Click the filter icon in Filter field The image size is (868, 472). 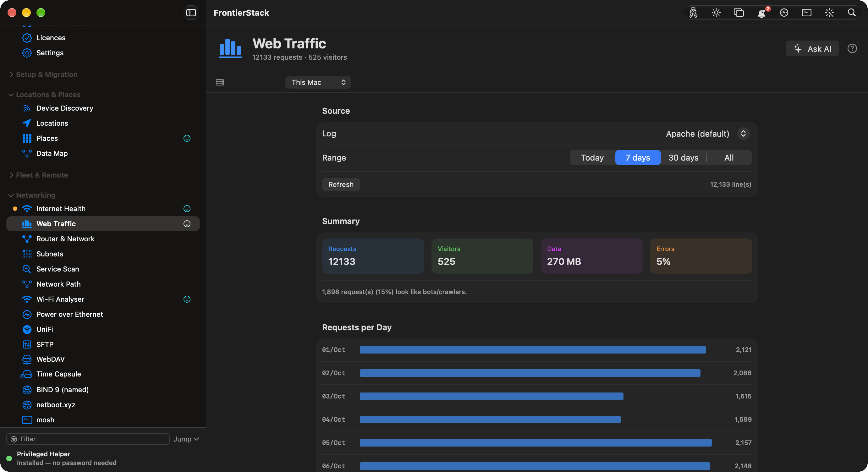14,439
